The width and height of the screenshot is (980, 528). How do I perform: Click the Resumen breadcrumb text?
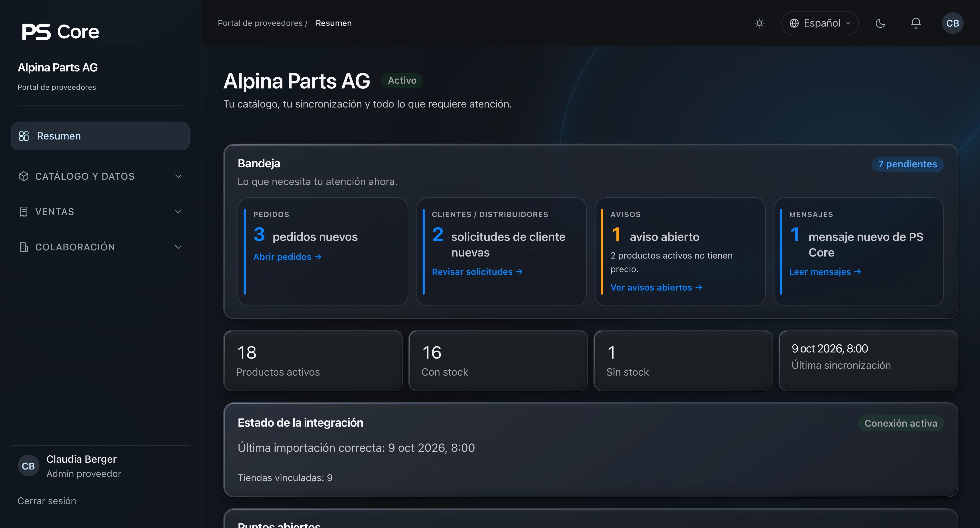pyautogui.click(x=334, y=23)
